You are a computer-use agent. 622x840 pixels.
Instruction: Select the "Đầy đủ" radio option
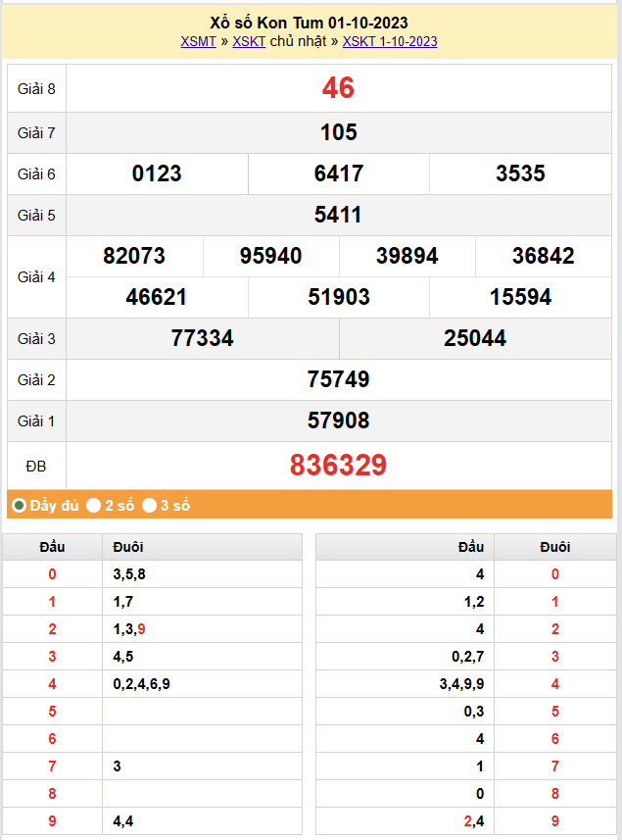coord(19,506)
